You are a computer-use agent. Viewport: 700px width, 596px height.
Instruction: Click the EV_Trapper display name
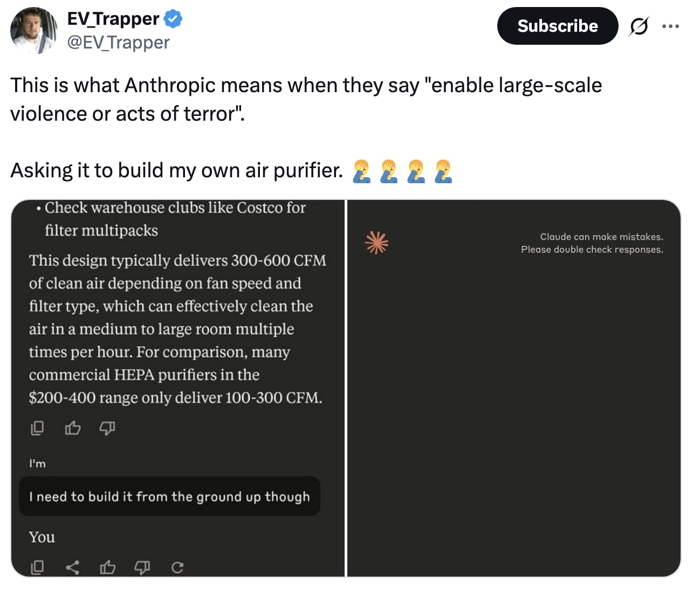pyautogui.click(x=113, y=19)
